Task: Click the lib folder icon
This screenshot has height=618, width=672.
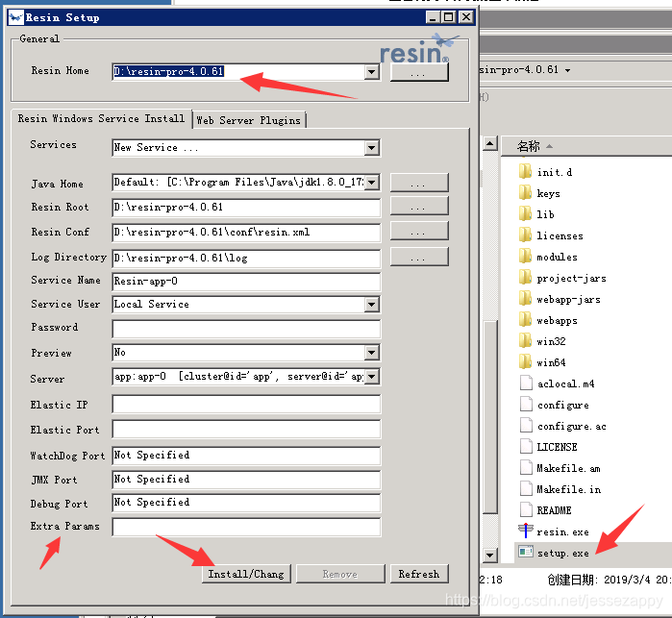Action: coord(525,214)
